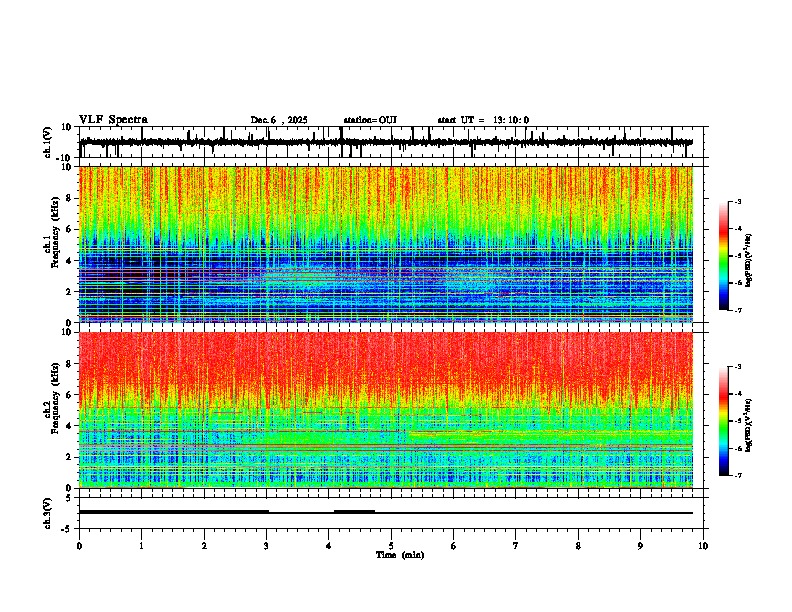Click the "-7" label on ch.2 color bar
Viewport: 792px width, 612px height.
(x=737, y=476)
